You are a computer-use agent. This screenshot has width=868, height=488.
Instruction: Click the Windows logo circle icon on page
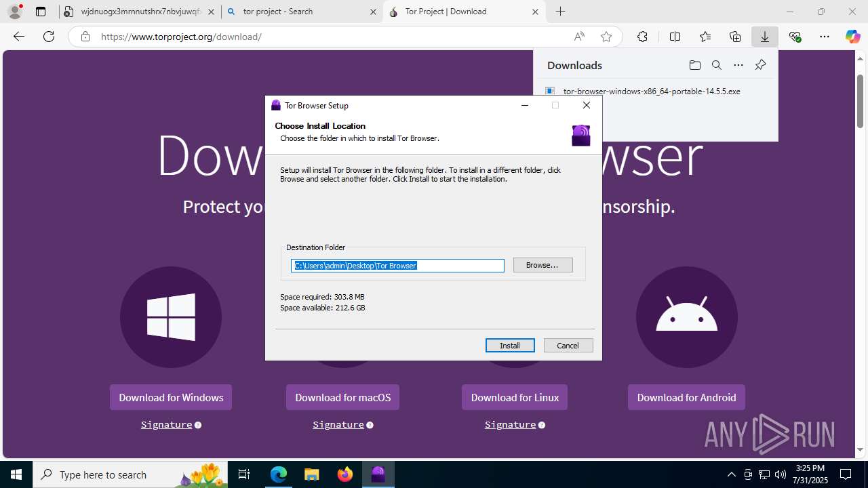point(171,317)
